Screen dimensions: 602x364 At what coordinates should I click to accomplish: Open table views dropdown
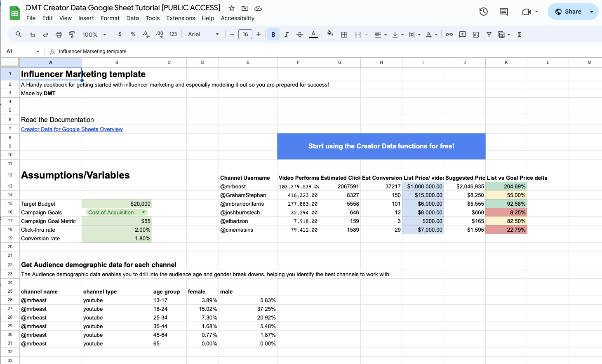point(504,35)
